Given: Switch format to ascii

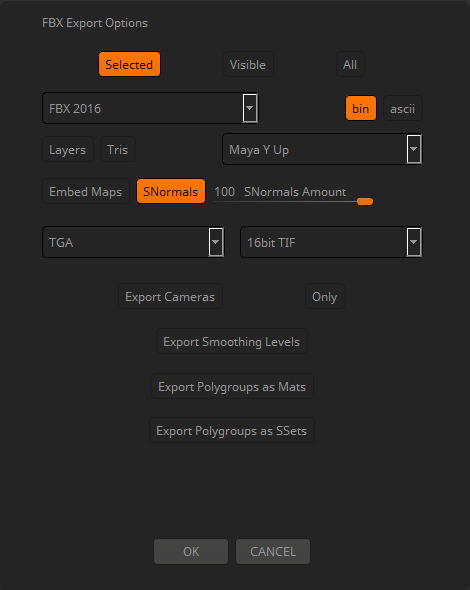Looking at the screenshot, I should (402, 108).
